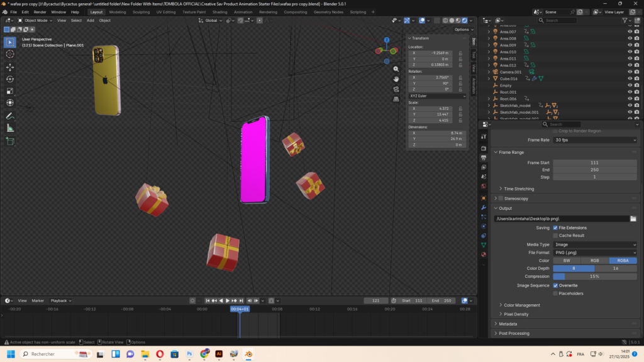
Task: Open the Render menu
Action: pos(40,12)
